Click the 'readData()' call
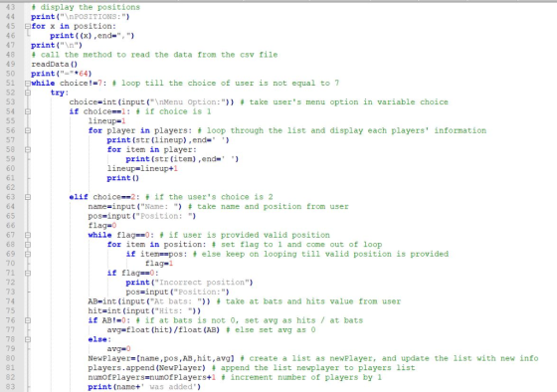The height and width of the screenshot is (392, 557). click(55, 65)
